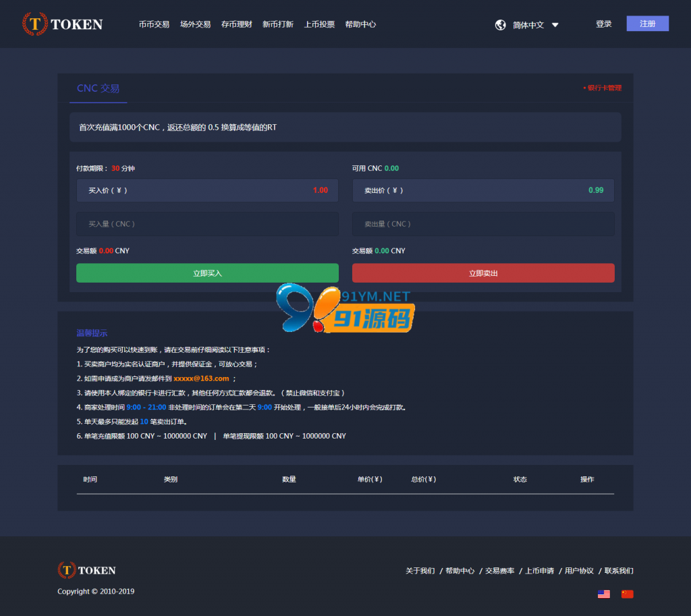Click the 总价(¥) column header
The image size is (691, 616).
(x=424, y=479)
